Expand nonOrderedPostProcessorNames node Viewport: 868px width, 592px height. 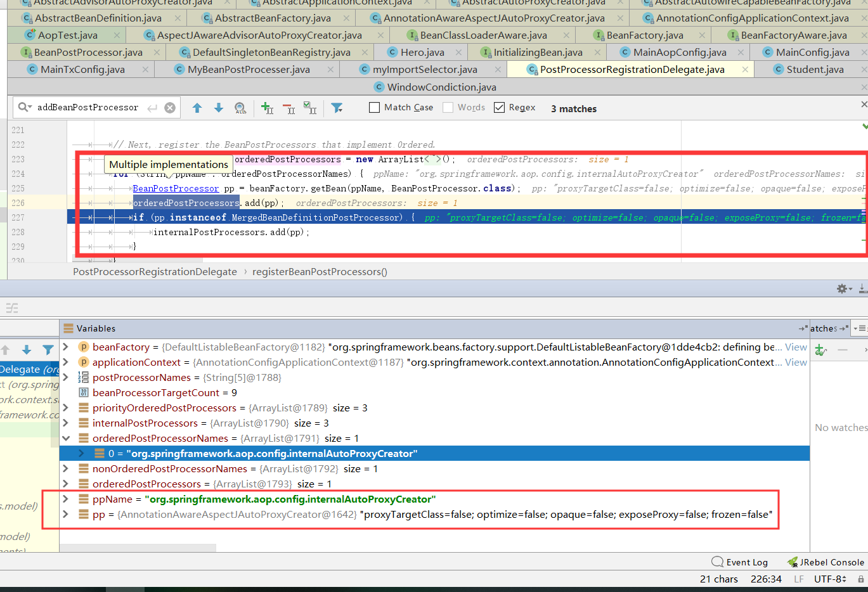tap(66, 468)
